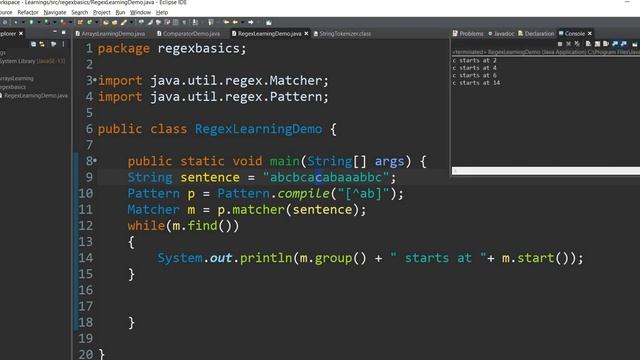Go to Previous Annotation via toolbar icon

(x=211, y=22)
